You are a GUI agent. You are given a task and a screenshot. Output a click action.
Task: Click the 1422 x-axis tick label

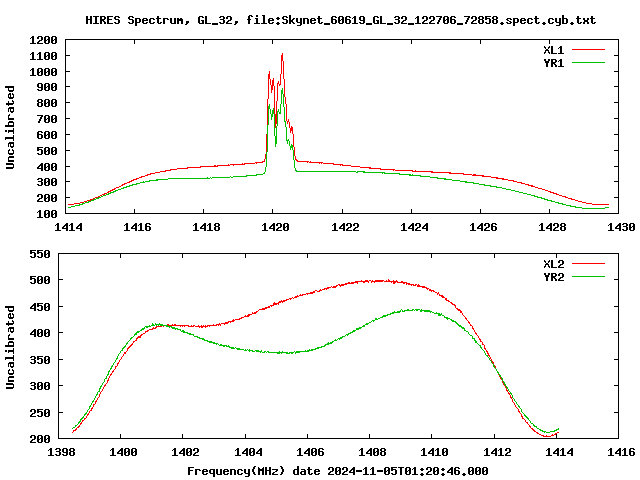click(345, 227)
